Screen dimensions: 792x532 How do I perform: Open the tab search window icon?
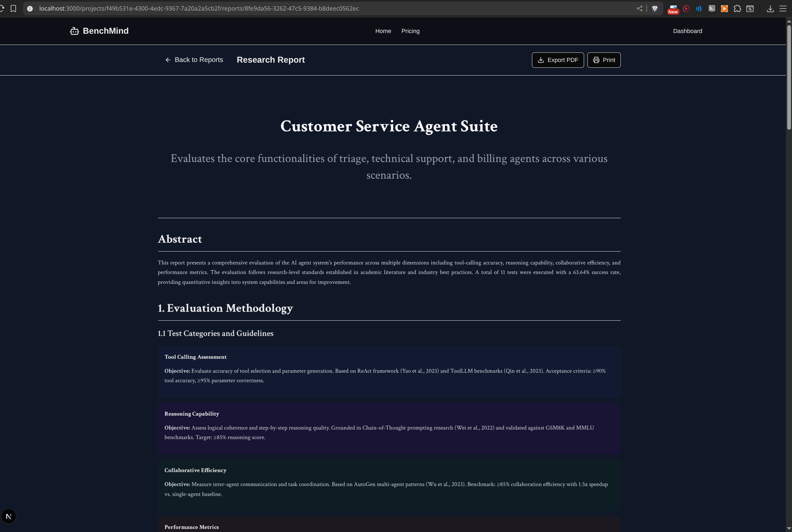(x=750, y=9)
